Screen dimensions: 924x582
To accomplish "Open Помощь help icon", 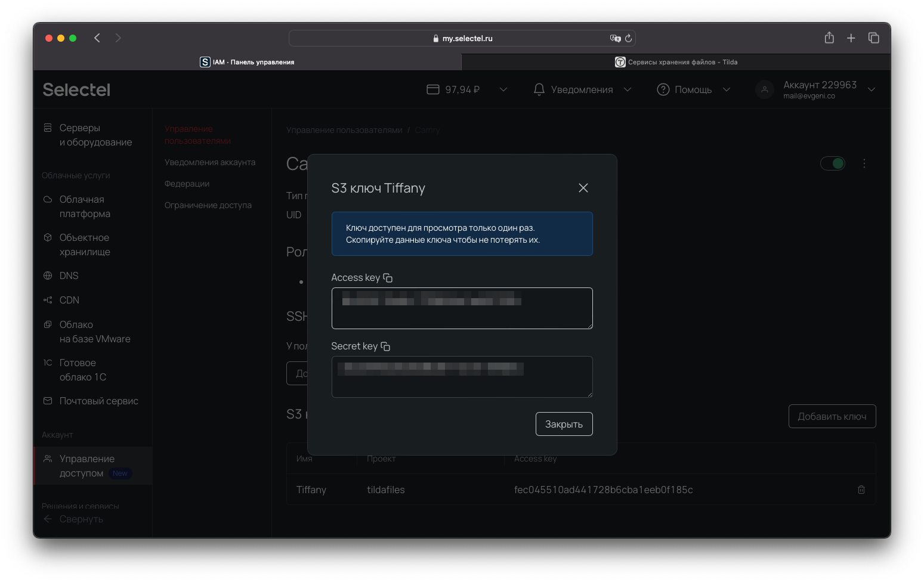I will pos(663,89).
